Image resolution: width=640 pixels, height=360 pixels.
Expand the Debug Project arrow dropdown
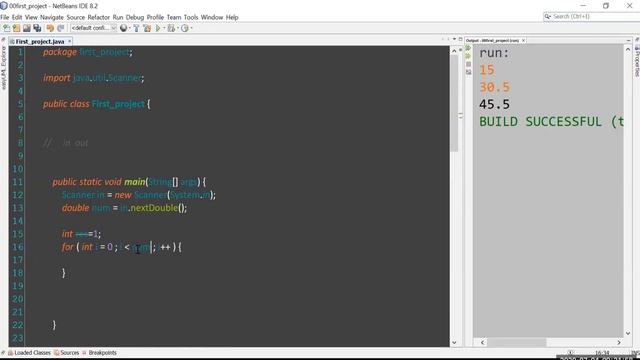coord(178,28)
